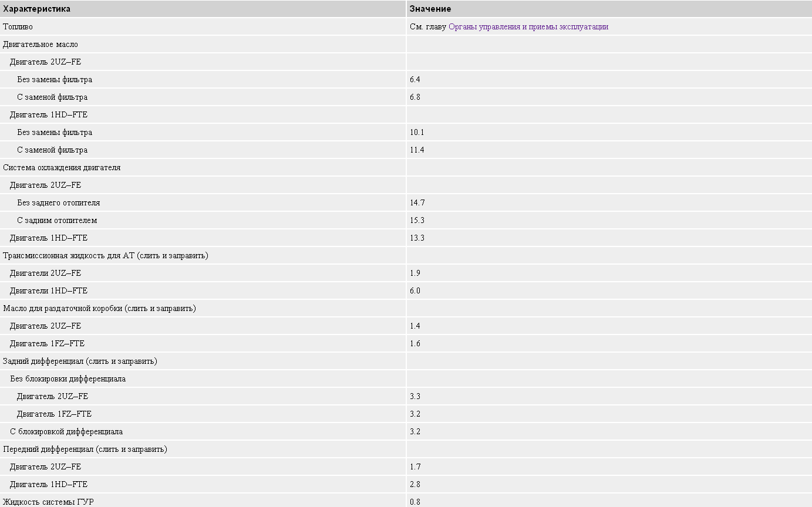Click the value 1.7
This screenshot has width=812, height=507.
pos(415,467)
